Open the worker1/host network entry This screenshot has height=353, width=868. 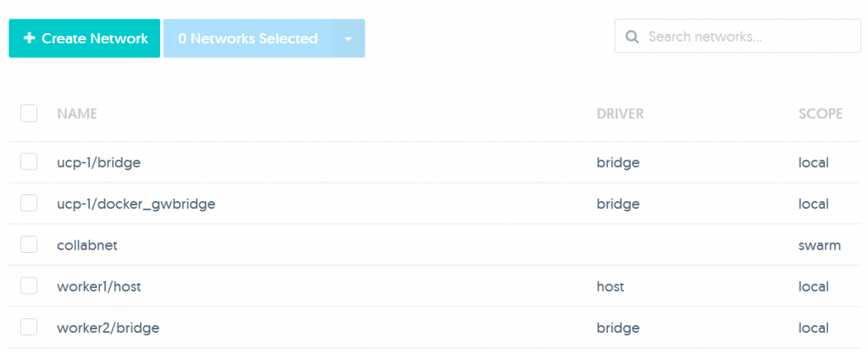[95, 287]
